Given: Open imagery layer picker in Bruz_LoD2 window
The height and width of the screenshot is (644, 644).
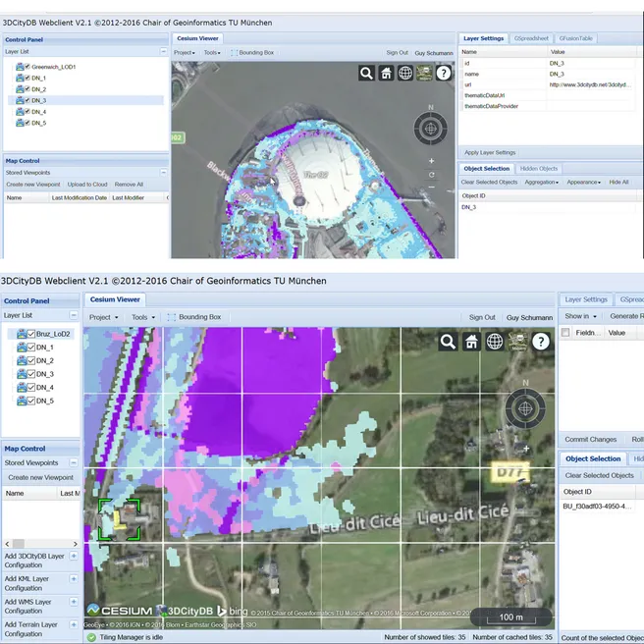Looking at the screenshot, I should [518, 342].
